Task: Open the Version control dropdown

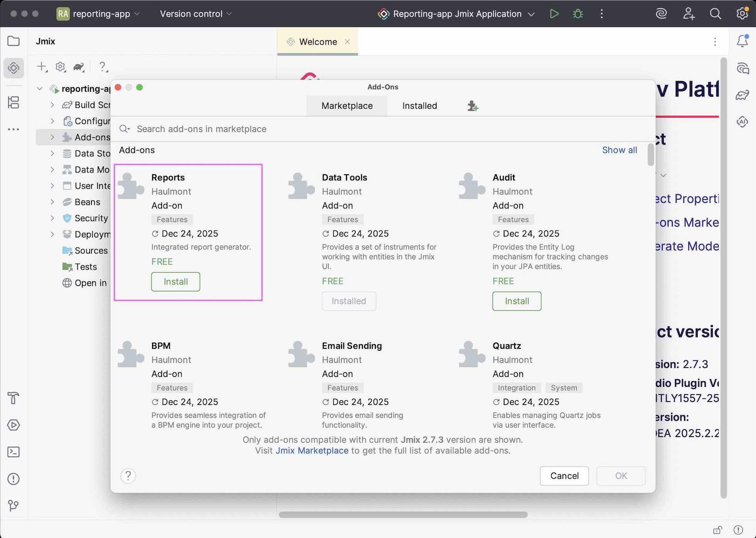Action: click(196, 14)
